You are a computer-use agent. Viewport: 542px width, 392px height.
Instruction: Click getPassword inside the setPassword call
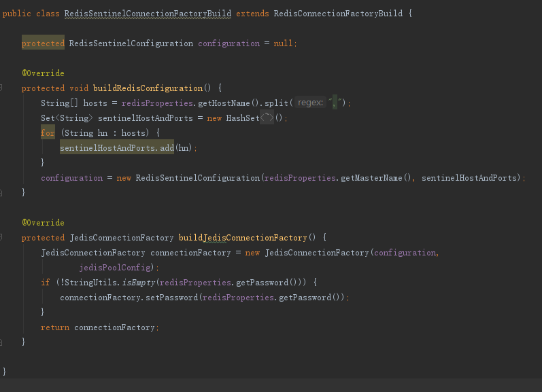point(305,298)
